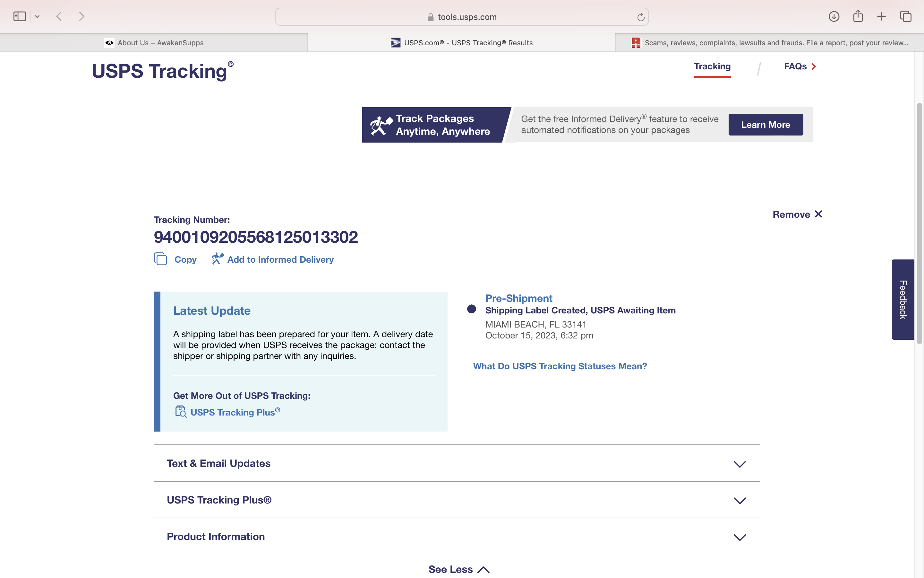Click Add to Informed Delivery link
The width and height of the screenshot is (924, 578).
coord(280,259)
